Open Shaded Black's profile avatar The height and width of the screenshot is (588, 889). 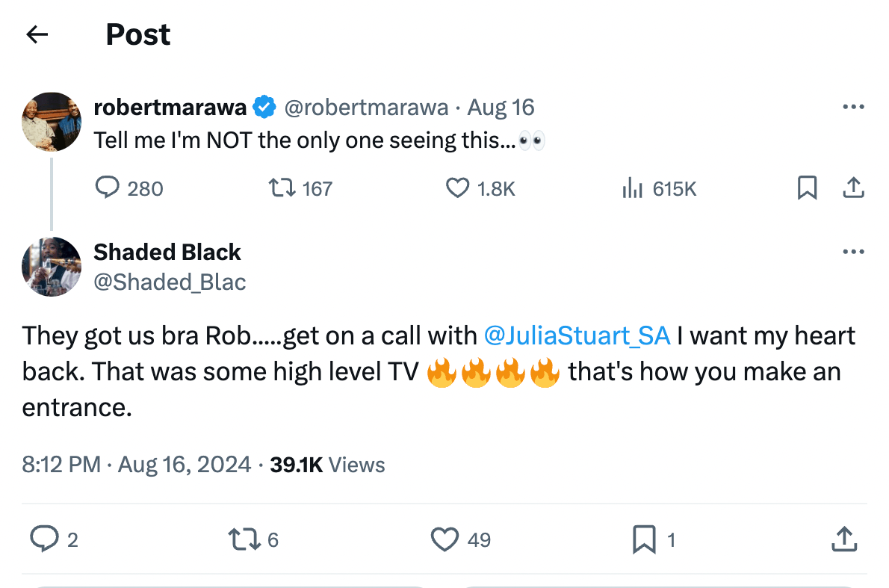point(52,267)
